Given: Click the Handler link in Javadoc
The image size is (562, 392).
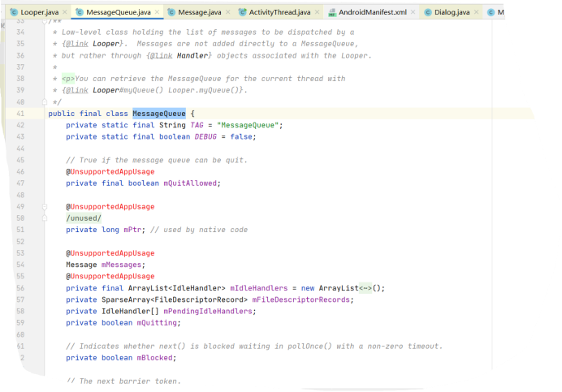Looking at the screenshot, I should [192, 55].
